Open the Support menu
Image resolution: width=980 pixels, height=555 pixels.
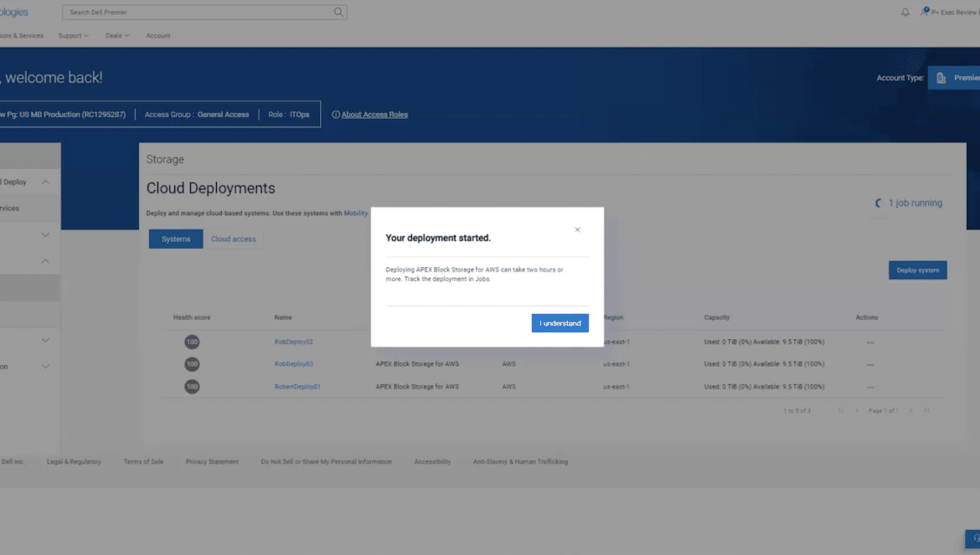click(x=74, y=36)
